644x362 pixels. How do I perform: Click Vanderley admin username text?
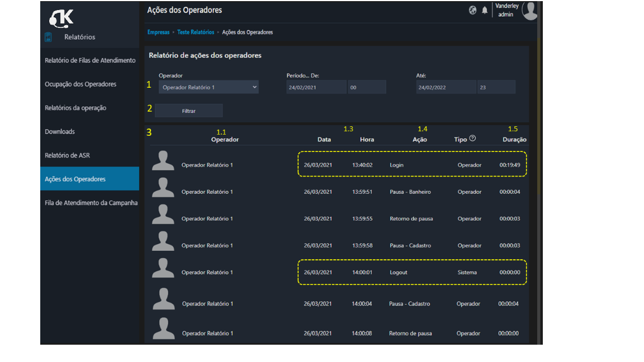(506, 10)
